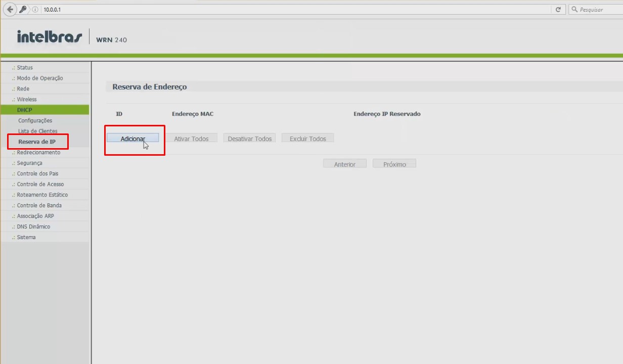Click the Ativar Todos button
Viewport: 623px width, 364px height.
tap(191, 139)
